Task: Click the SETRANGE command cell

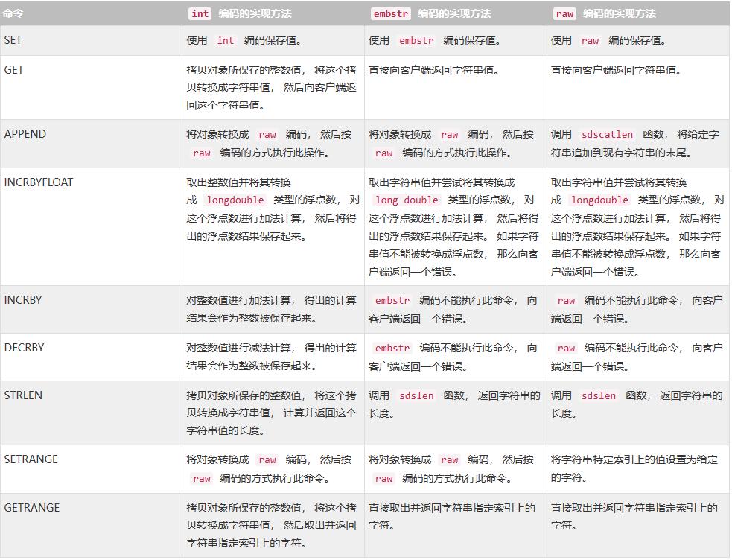Action: pos(91,468)
